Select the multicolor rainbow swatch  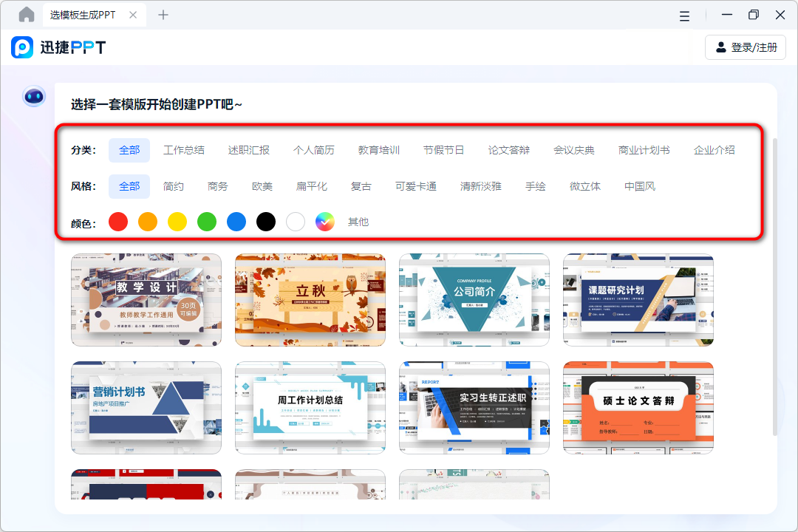tap(324, 222)
